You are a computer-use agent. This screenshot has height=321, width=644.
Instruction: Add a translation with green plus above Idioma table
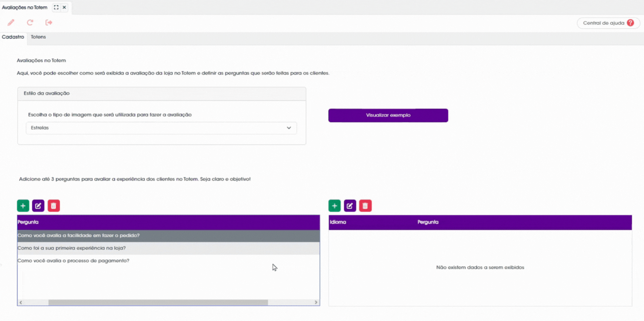click(335, 205)
